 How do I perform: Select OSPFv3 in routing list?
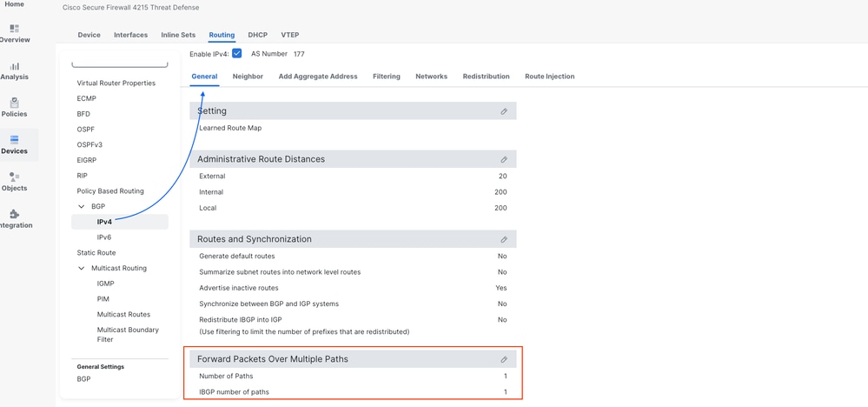[x=89, y=144]
